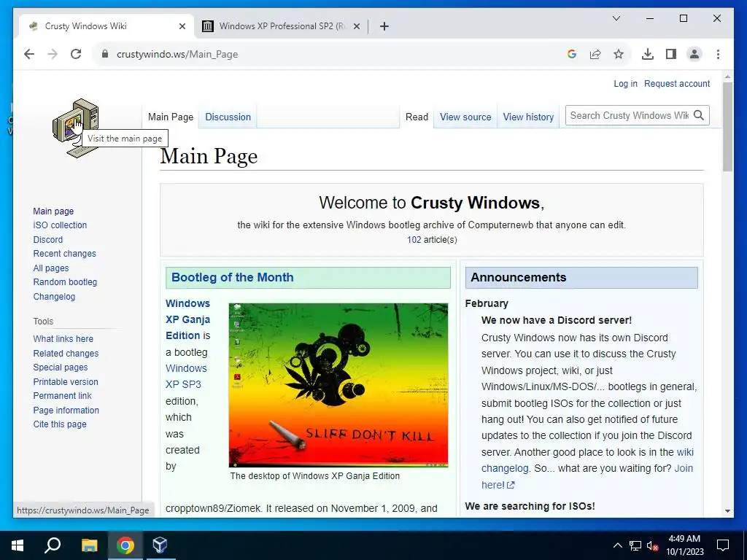Image resolution: width=747 pixels, height=560 pixels.
Task: Open File Explorer from taskbar
Action: pyautogui.click(x=89, y=545)
